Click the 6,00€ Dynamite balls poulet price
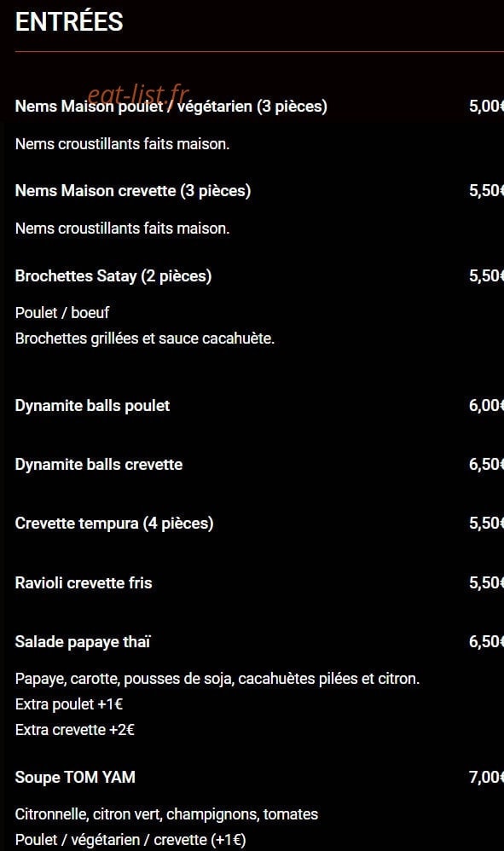This screenshot has height=851, width=504. click(x=486, y=406)
